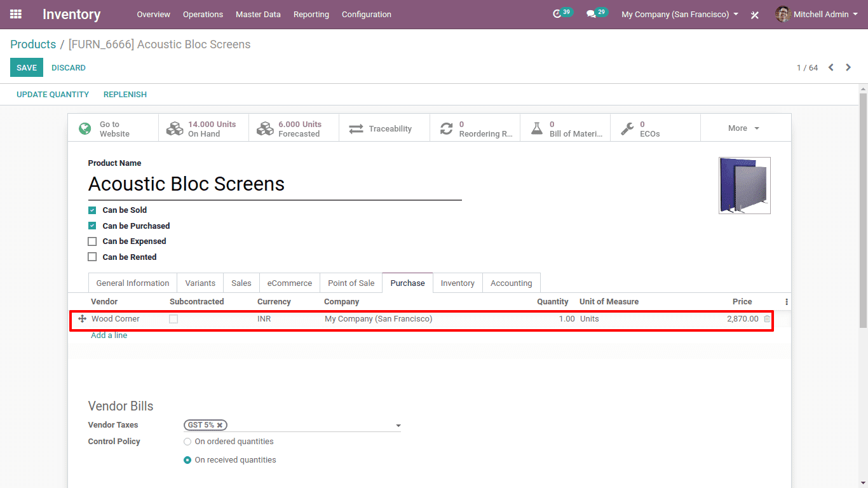Uncheck Can be Purchased
868x488 pixels.
click(x=92, y=226)
